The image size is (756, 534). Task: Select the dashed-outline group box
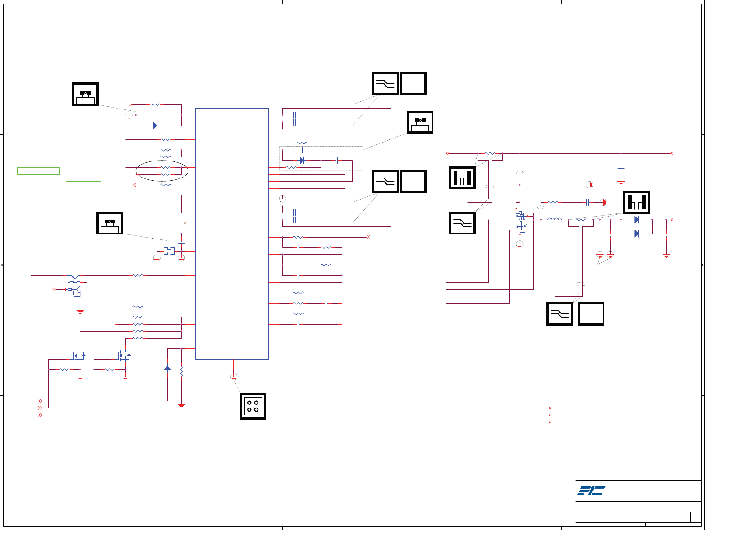(321, 159)
